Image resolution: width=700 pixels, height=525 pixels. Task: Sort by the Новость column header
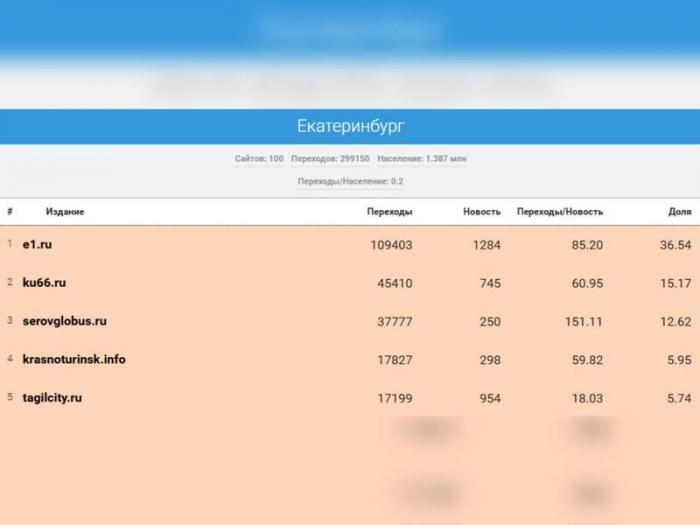coord(481,212)
